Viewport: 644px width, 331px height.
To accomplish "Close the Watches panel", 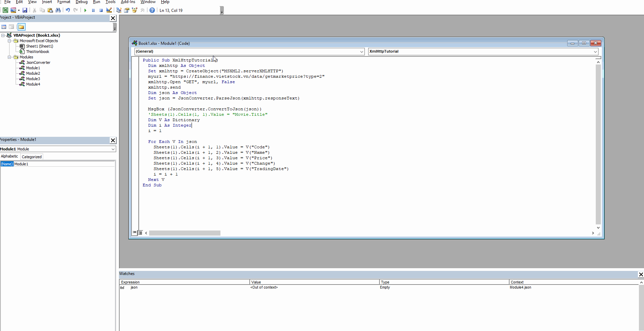I will (641, 274).
